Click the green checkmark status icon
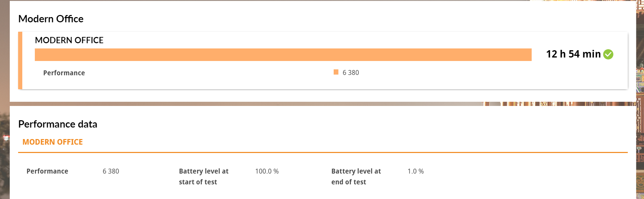Viewport: 644px width, 199px height. 608,54
